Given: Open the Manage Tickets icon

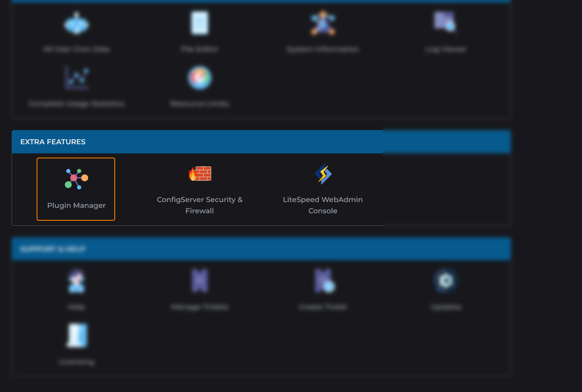Looking at the screenshot, I should point(200,281).
